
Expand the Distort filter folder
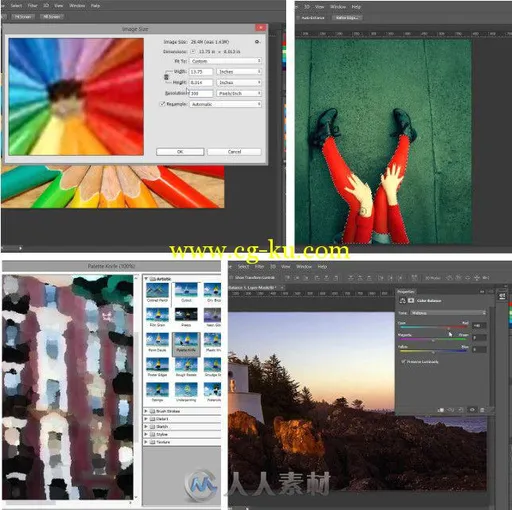(146, 419)
